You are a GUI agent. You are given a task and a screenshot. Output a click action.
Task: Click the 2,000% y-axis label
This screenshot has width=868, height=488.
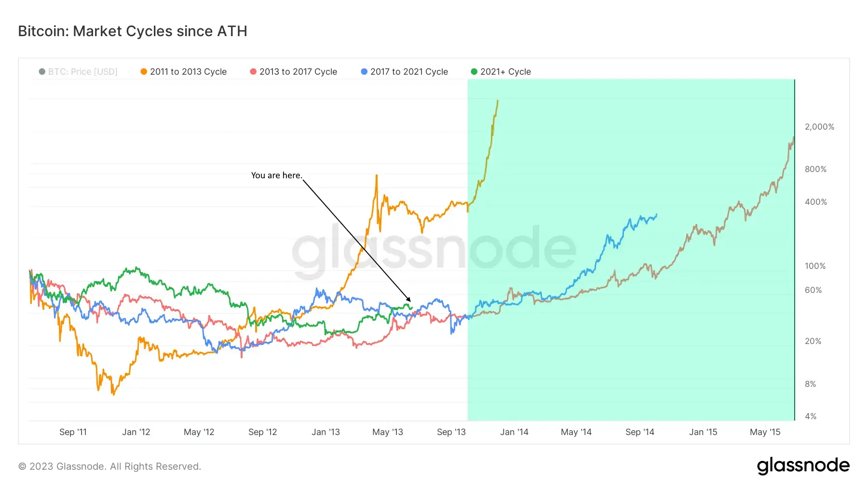pyautogui.click(x=819, y=127)
